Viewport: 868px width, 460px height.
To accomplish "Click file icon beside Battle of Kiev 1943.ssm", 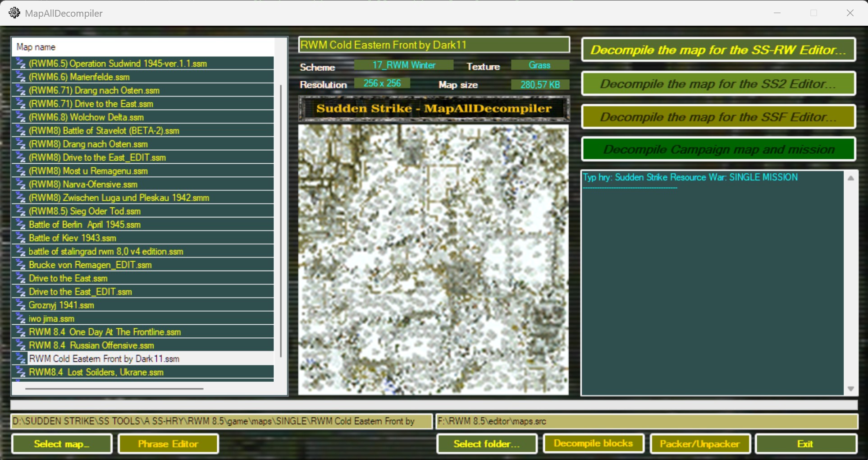I will tap(21, 238).
